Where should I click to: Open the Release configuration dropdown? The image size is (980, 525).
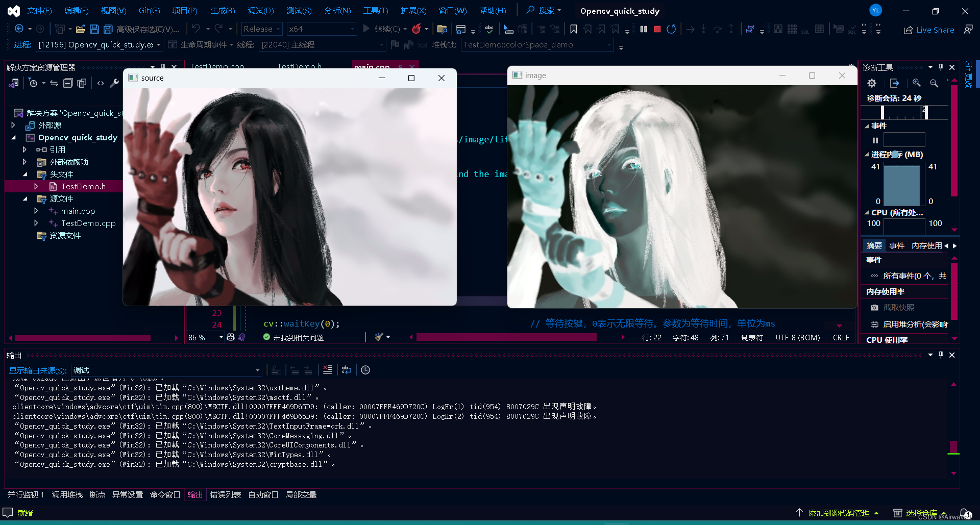pos(261,29)
